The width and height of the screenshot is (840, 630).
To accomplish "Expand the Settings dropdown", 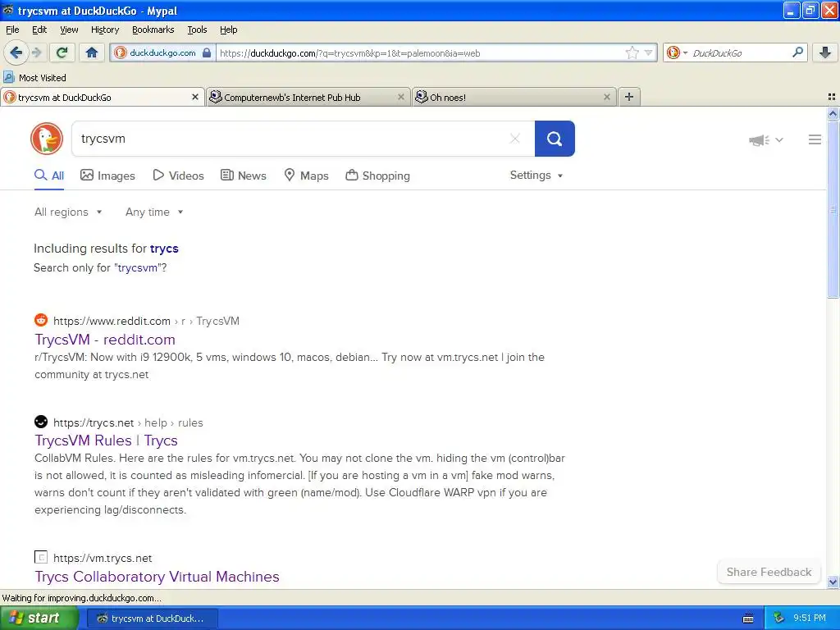I will coord(536,176).
